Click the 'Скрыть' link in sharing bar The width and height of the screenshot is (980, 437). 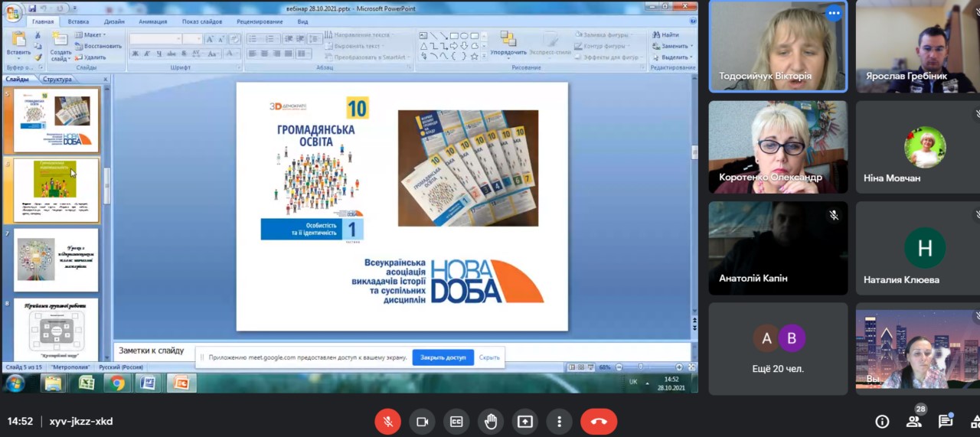point(489,357)
